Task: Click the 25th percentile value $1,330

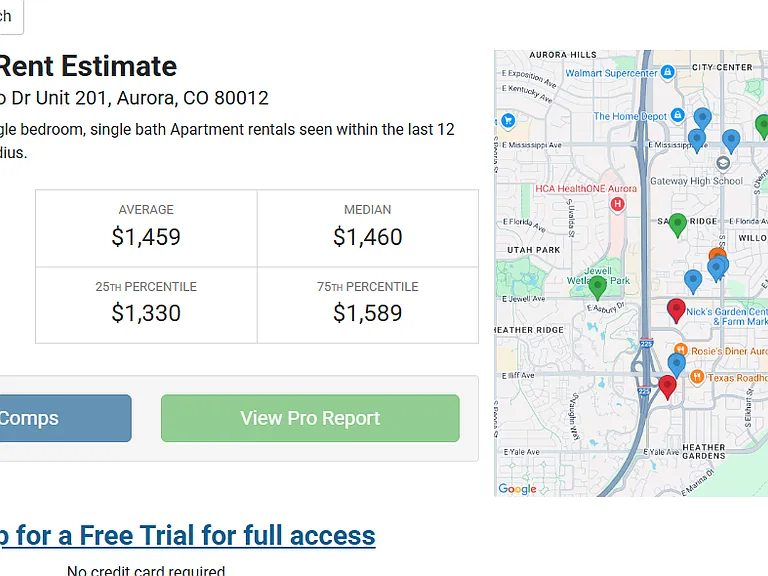Action: pyautogui.click(x=146, y=313)
